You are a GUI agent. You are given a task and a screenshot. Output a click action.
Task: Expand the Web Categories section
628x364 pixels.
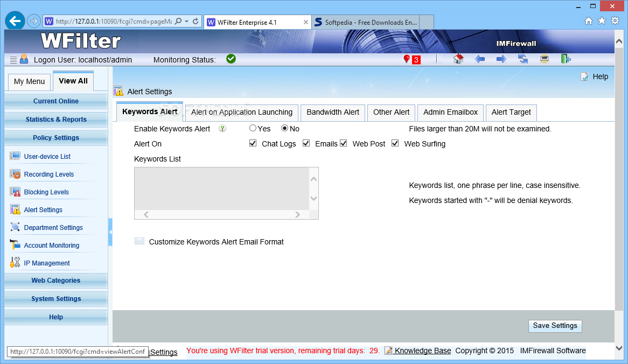[55, 281]
